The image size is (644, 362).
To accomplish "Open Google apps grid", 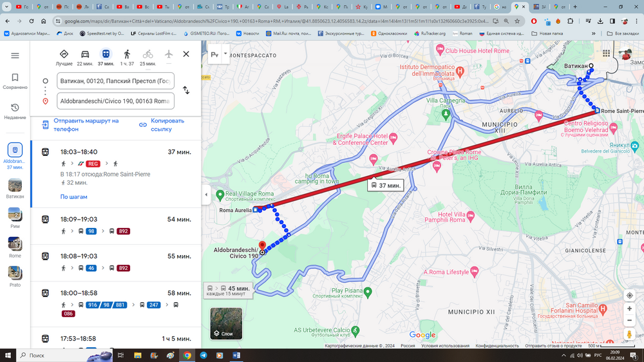I will tap(606, 53).
